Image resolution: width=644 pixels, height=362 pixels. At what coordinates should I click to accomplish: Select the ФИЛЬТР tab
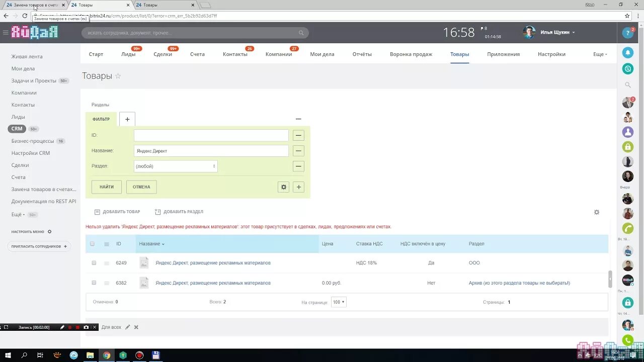click(x=101, y=119)
